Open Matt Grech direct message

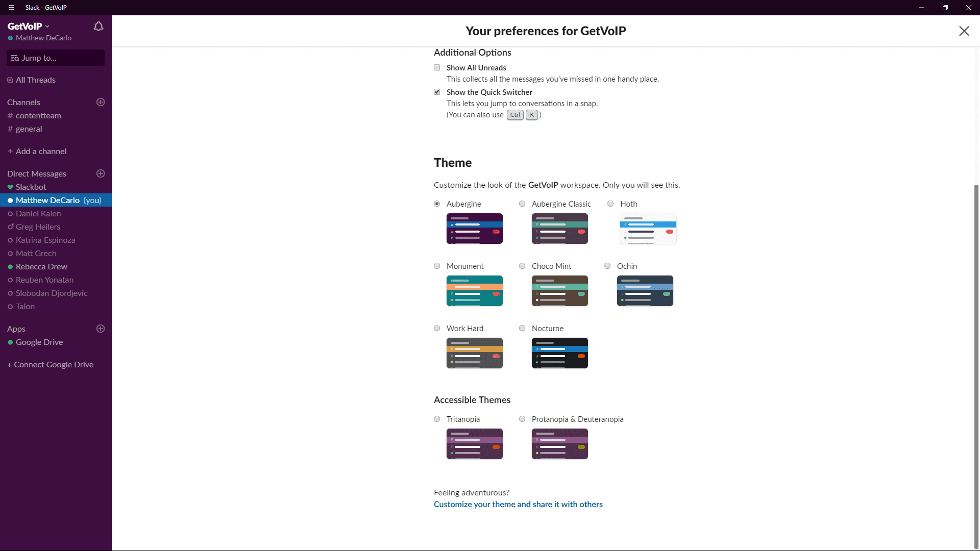(x=56, y=254)
